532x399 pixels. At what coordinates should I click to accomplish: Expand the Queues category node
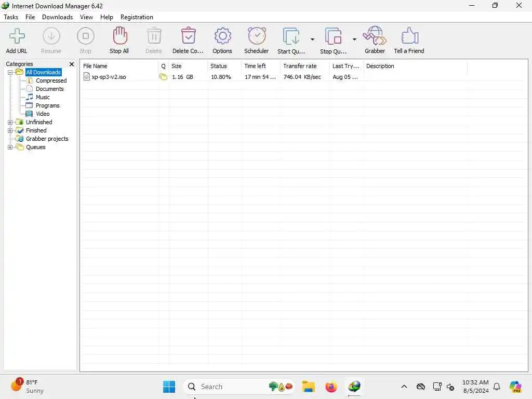coord(10,147)
